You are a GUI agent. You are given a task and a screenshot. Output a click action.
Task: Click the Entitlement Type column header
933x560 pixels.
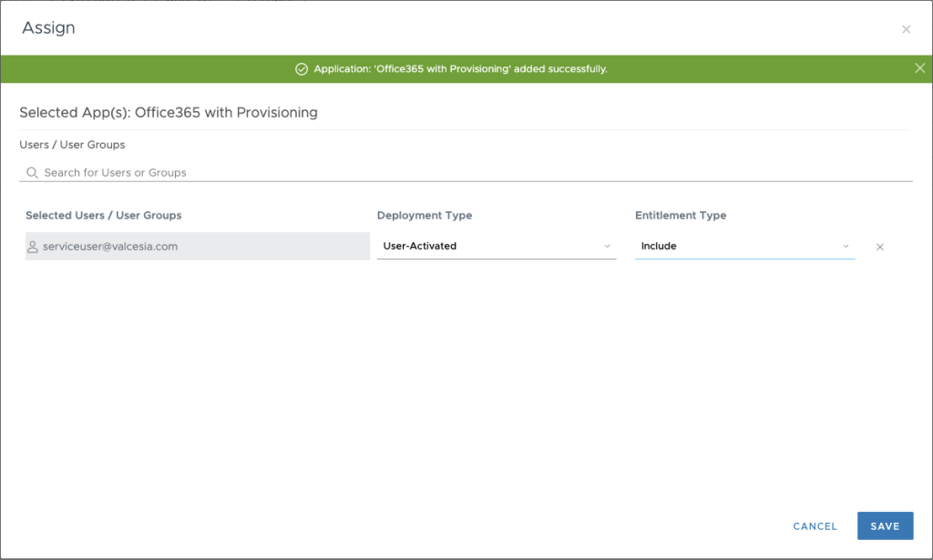[x=681, y=216]
